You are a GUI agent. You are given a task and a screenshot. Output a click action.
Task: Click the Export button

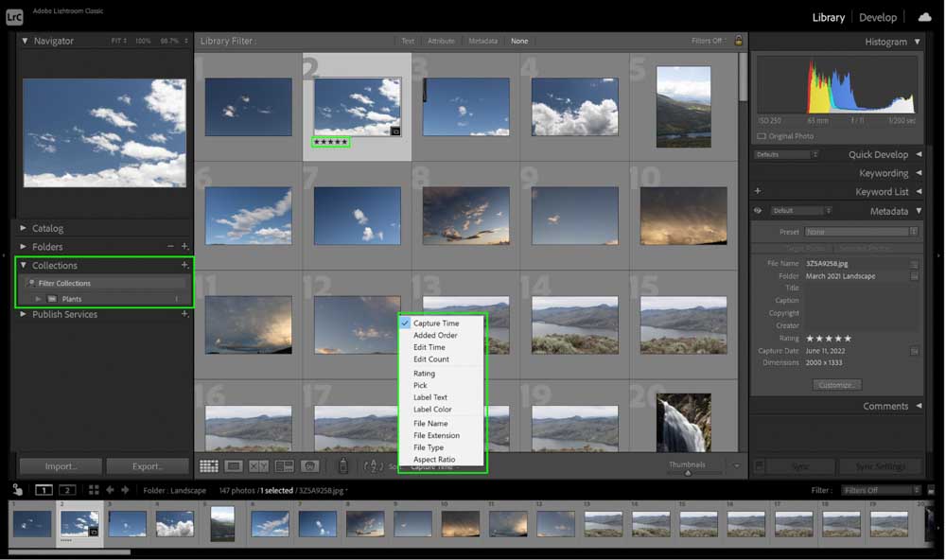[148, 466]
